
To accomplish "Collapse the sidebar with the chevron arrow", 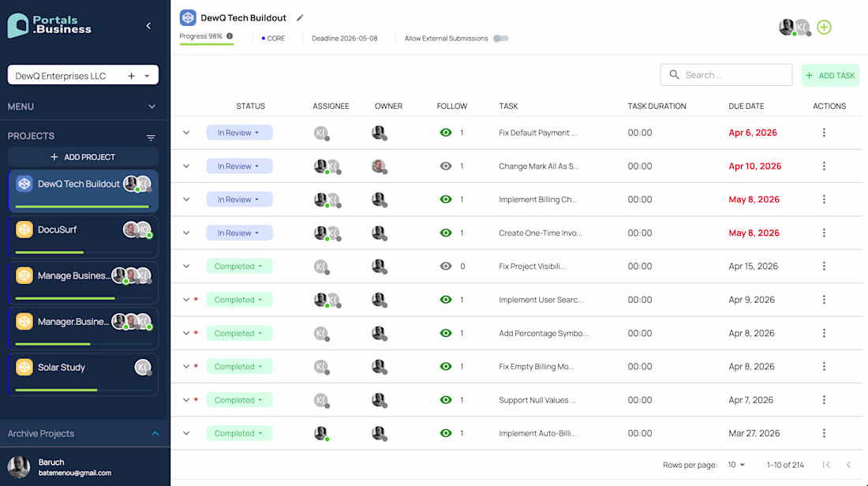I will (x=148, y=26).
